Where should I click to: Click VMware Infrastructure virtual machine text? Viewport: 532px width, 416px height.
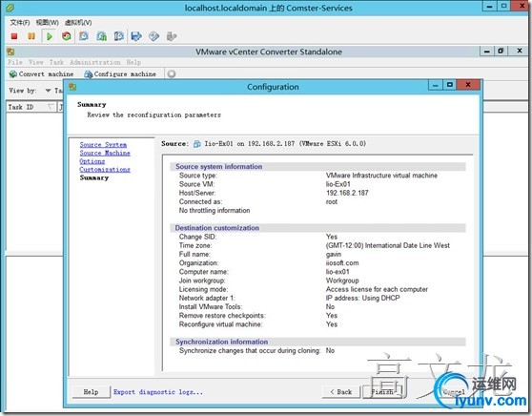pyautogui.click(x=381, y=176)
